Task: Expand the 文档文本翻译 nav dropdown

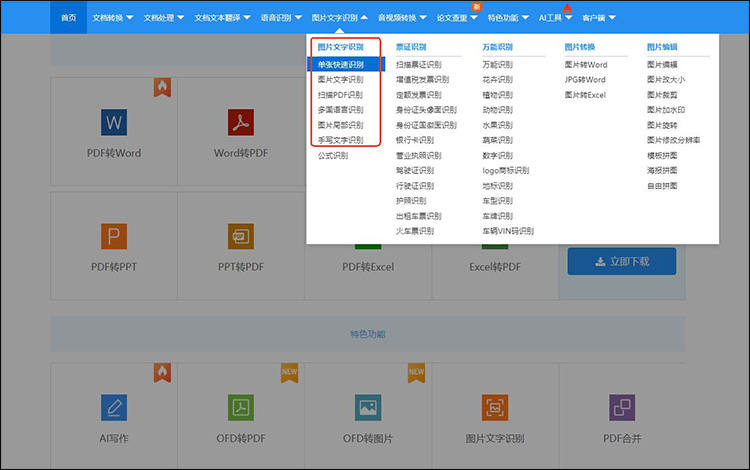Action: pyautogui.click(x=222, y=18)
